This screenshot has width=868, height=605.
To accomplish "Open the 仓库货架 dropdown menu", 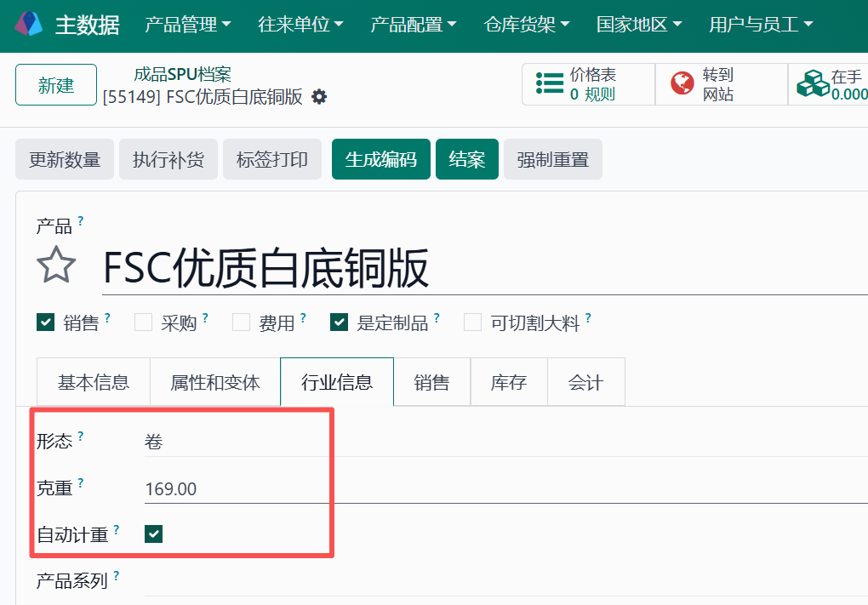I will 526,25.
